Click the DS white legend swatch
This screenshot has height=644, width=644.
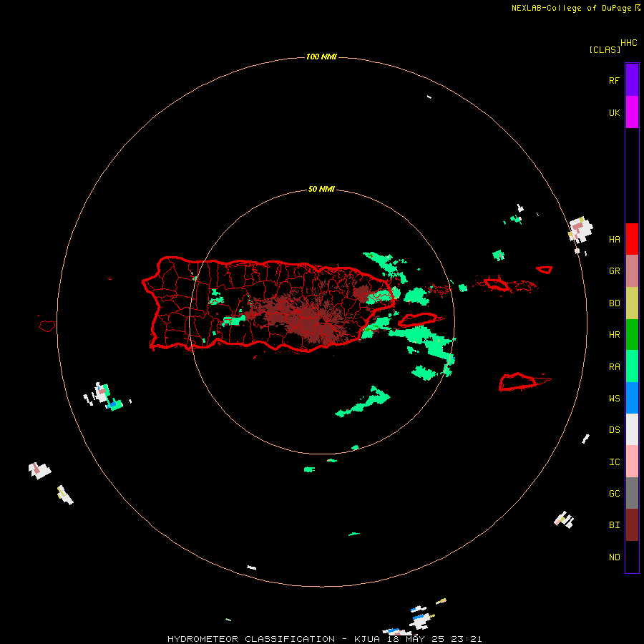(632, 429)
